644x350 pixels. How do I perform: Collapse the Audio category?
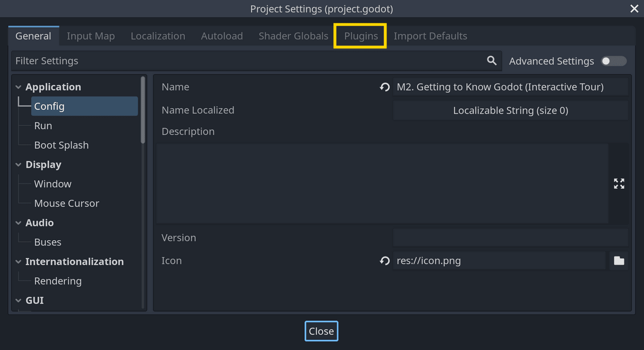click(x=19, y=223)
